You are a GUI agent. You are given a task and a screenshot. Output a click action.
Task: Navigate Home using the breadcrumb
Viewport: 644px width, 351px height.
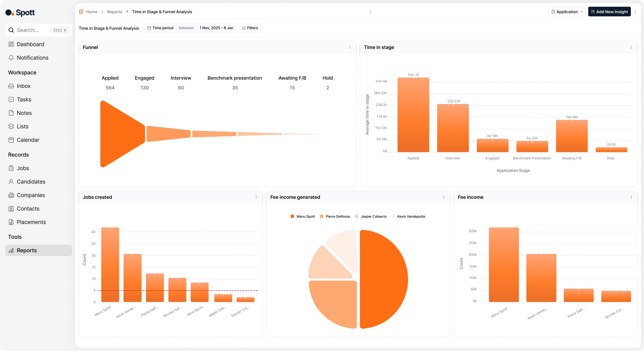tap(92, 12)
